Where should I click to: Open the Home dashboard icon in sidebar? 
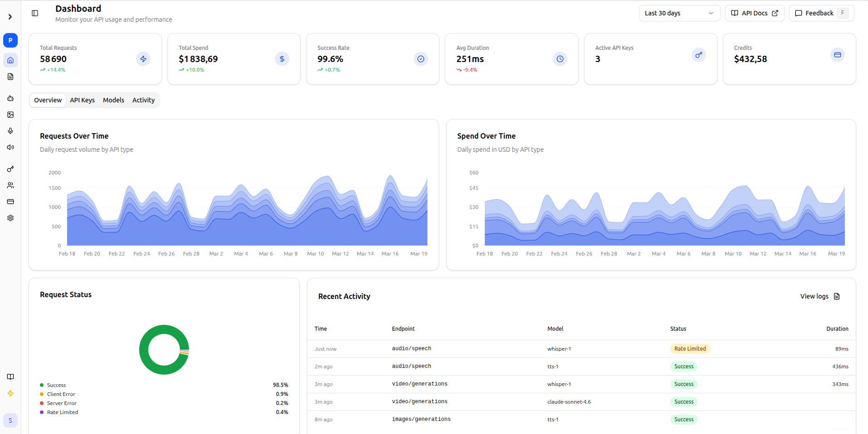tap(10, 60)
